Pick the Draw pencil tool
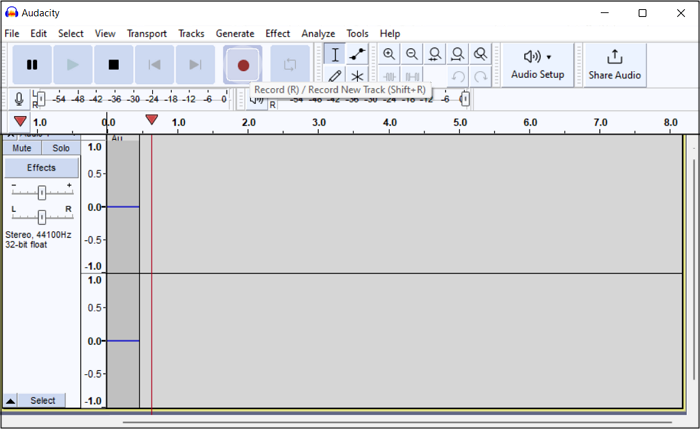Image resolution: width=700 pixels, height=429 pixels. [335, 76]
